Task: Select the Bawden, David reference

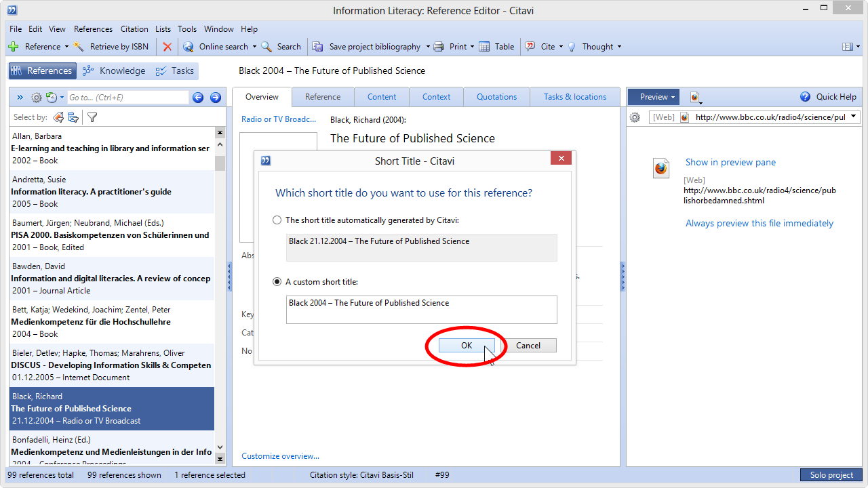Action: [x=112, y=279]
